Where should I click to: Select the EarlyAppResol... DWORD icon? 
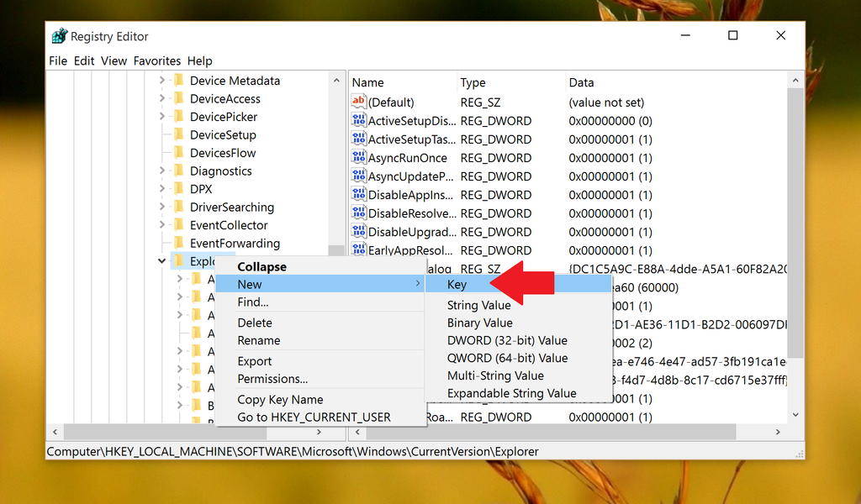tap(358, 249)
